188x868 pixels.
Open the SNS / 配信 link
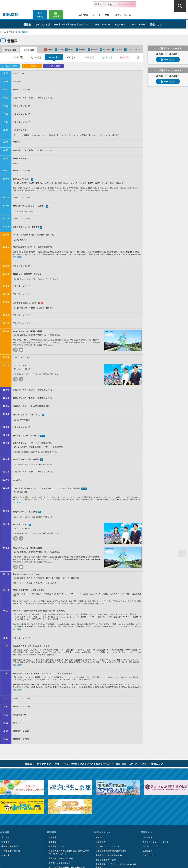pos(83,15)
